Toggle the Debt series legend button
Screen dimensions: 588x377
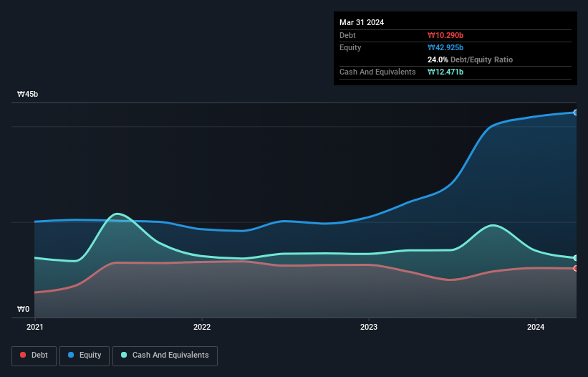tap(34, 355)
